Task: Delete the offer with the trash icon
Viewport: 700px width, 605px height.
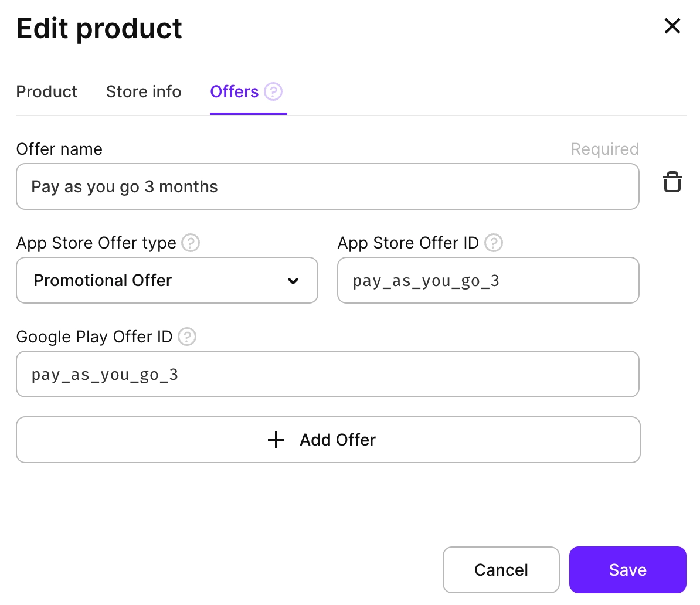Action: pyautogui.click(x=672, y=182)
